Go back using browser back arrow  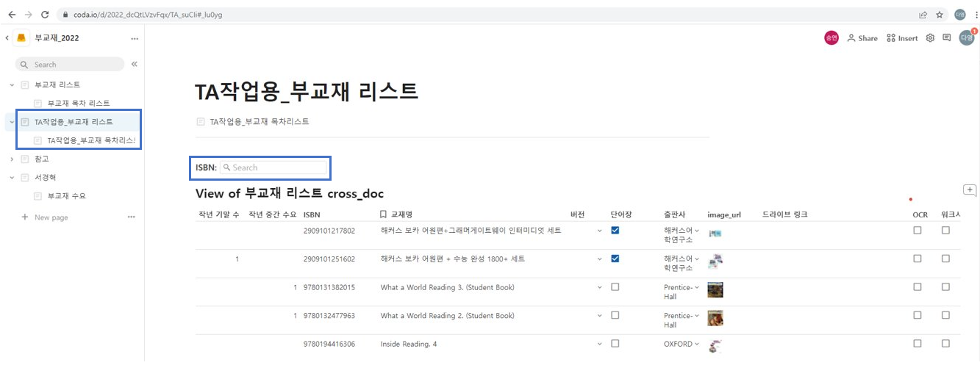[12, 14]
